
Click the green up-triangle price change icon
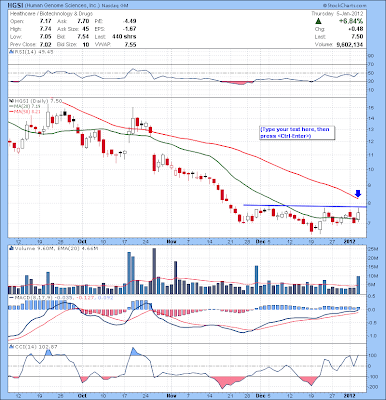pyautogui.click(x=318, y=21)
